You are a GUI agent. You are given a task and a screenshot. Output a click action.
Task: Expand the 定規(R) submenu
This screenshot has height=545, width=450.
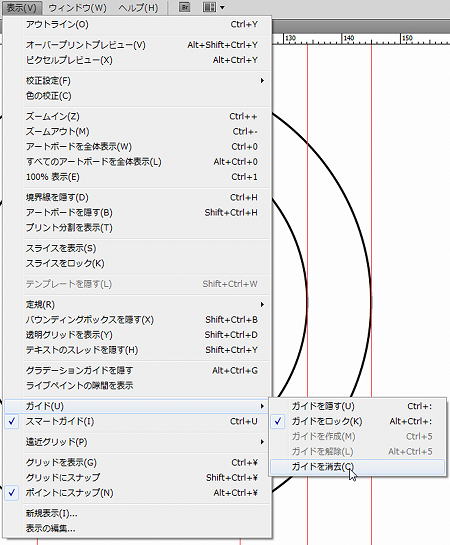(x=138, y=304)
